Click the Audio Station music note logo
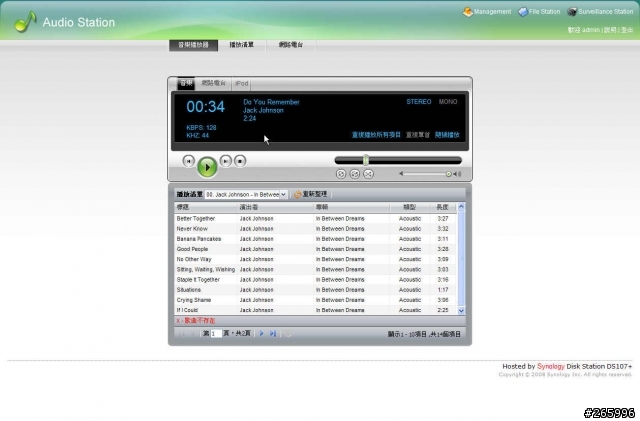The width and height of the screenshot is (640, 421). point(25,21)
